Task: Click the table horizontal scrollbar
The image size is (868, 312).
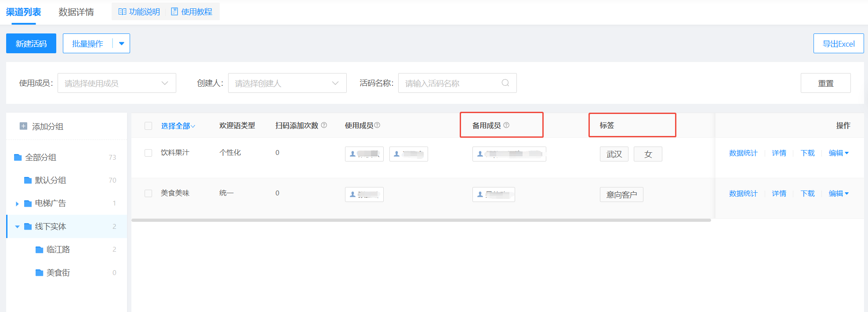Action: tap(421, 220)
